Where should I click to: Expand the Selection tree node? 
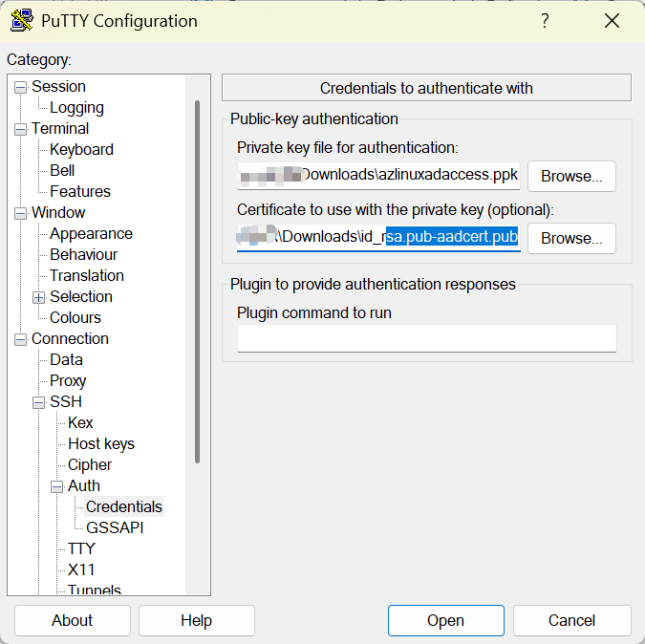(38, 298)
